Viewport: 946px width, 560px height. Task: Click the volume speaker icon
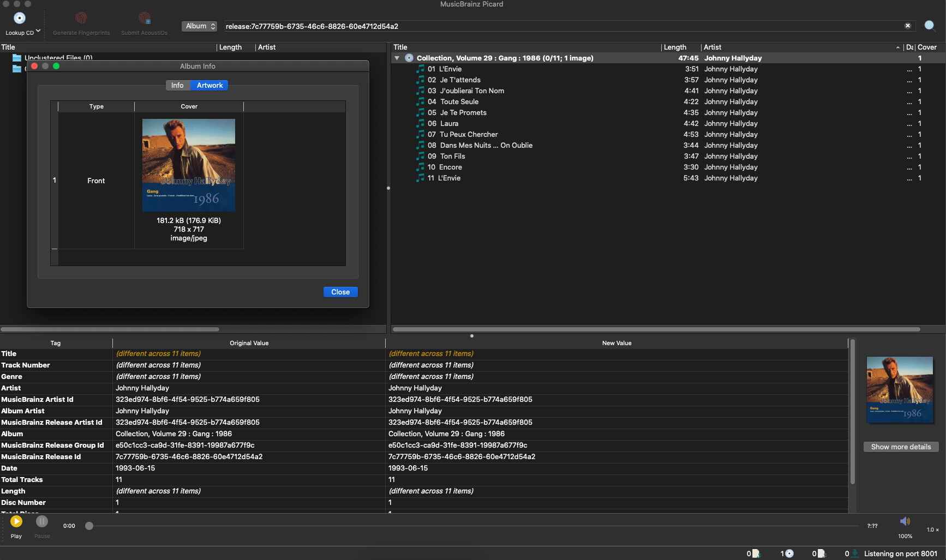pos(905,521)
